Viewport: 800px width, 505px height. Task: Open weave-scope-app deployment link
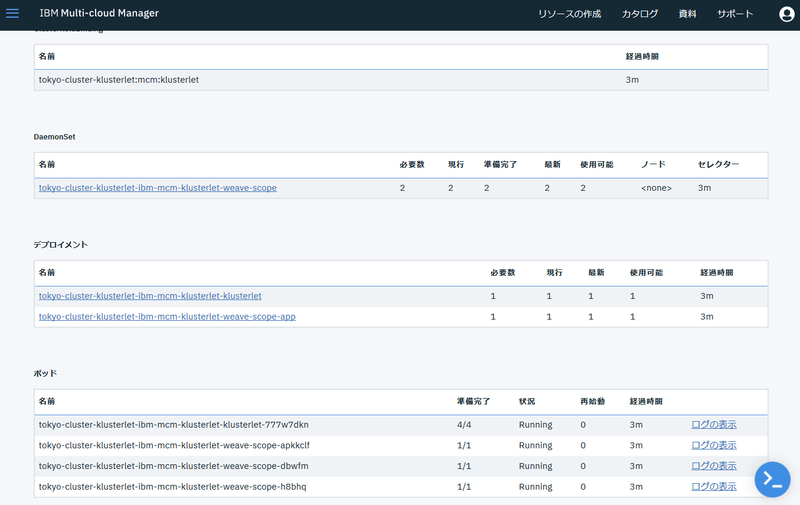pos(167,317)
